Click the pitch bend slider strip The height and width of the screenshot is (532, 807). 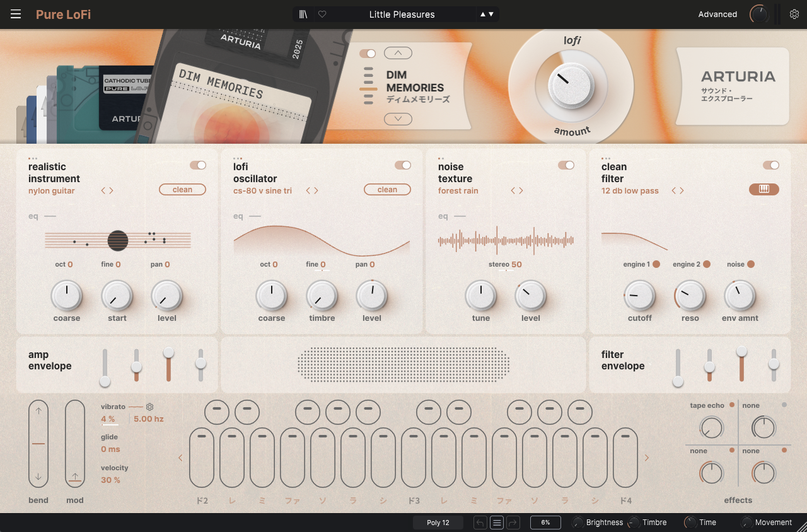tap(38, 444)
